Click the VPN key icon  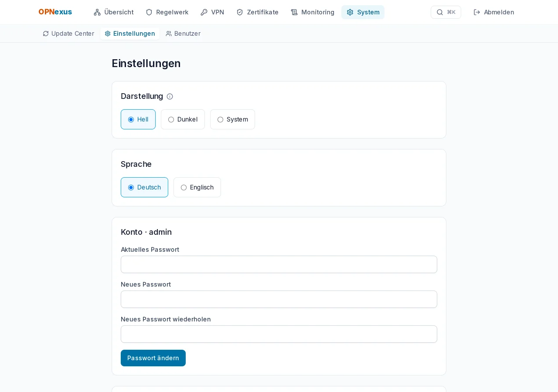[204, 12]
